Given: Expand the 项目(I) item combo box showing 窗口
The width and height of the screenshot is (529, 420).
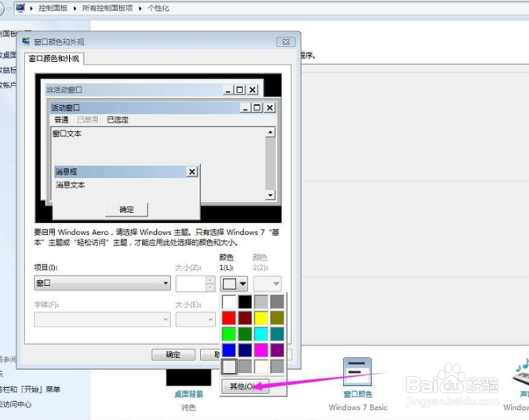Looking at the screenshot, I should (x=102, y=283).
